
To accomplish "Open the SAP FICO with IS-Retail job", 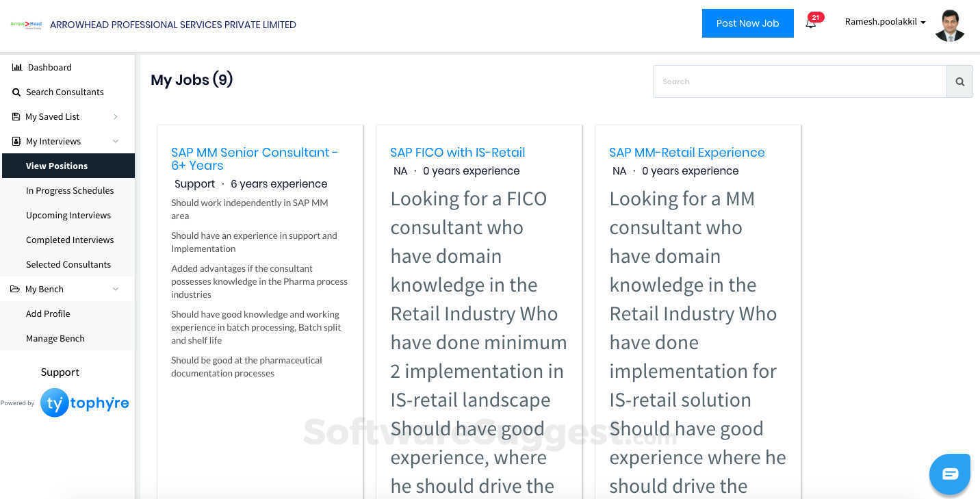I will 457,153.
